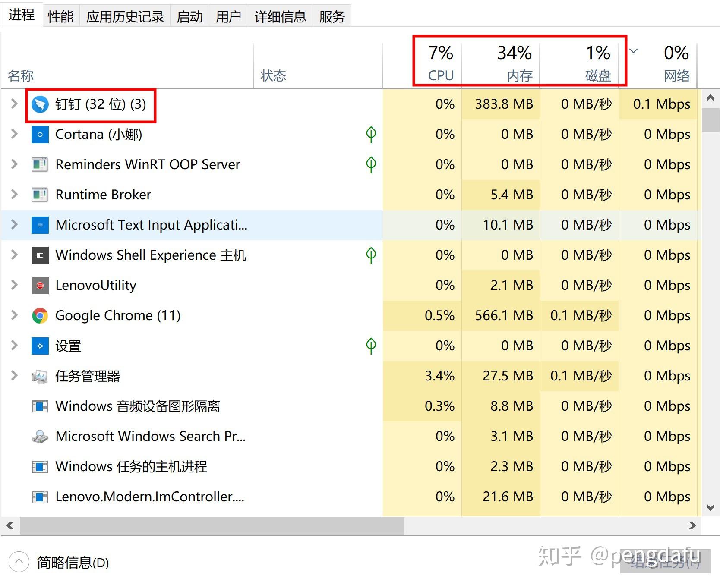The width and height of the screenshot is (720, 588).
Task: Click the vertical scrollbar up arrow
Action: [711, 98]
